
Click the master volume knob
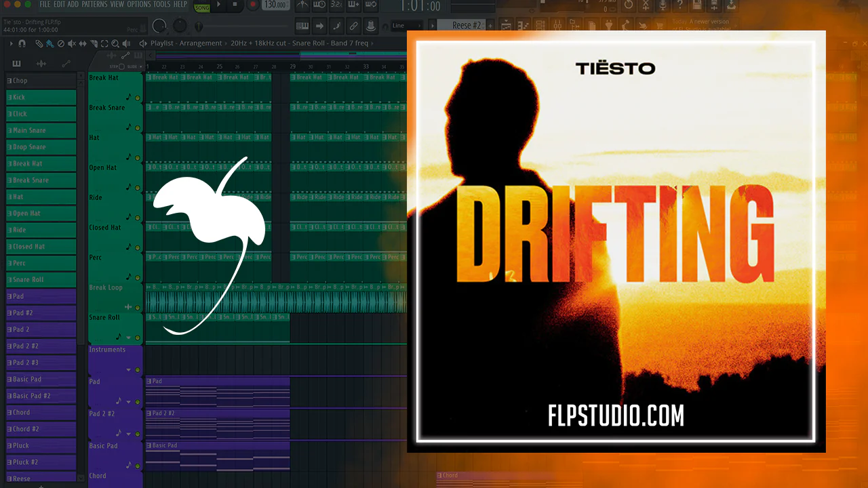(x=159, y=26)
